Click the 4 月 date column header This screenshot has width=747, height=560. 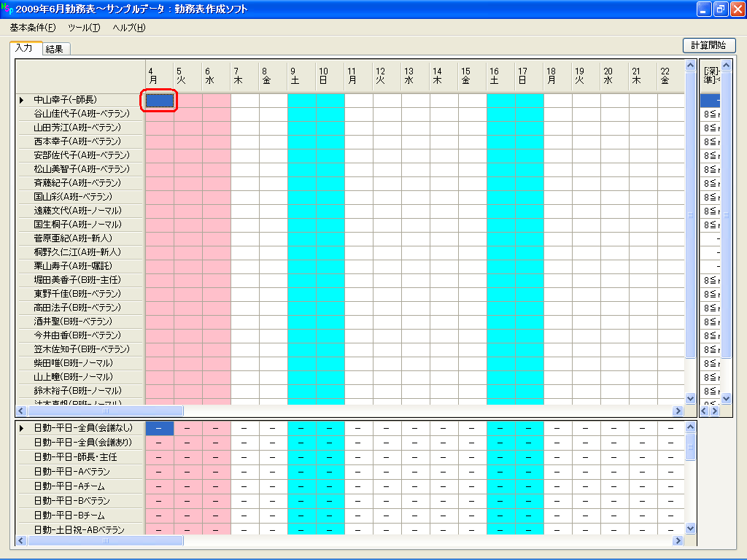click(x=160, y=76)
